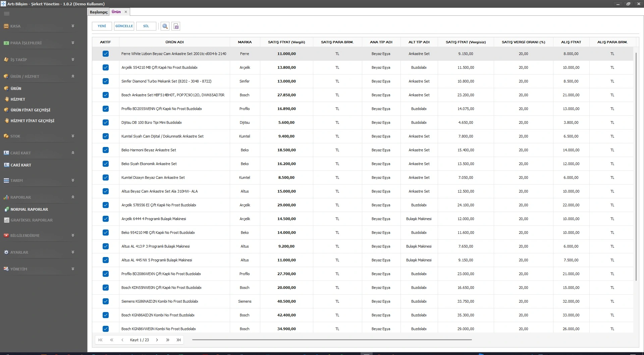Toggle AKTİF checkbox for Beko Harmoni Beyaz
The width and height of the screenshot is (644, 355).
click(x=106, y=150)
